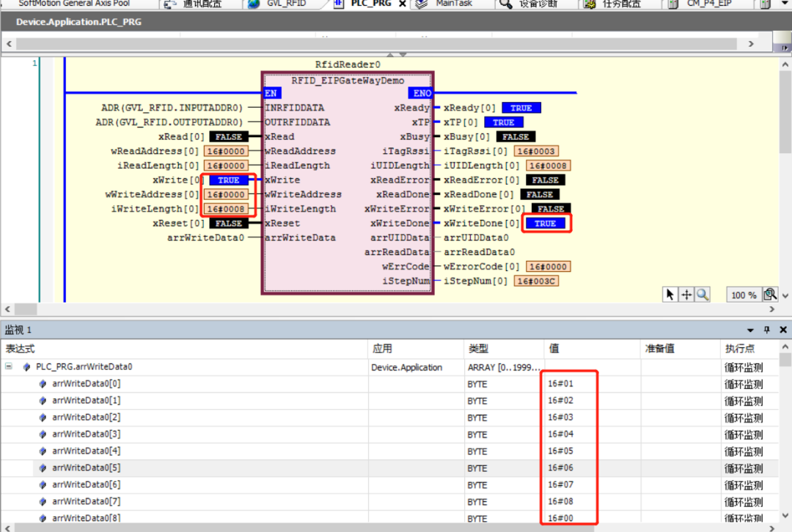
Task: Open the 监视 1 panel dropdown arrow
Action: 750,330
